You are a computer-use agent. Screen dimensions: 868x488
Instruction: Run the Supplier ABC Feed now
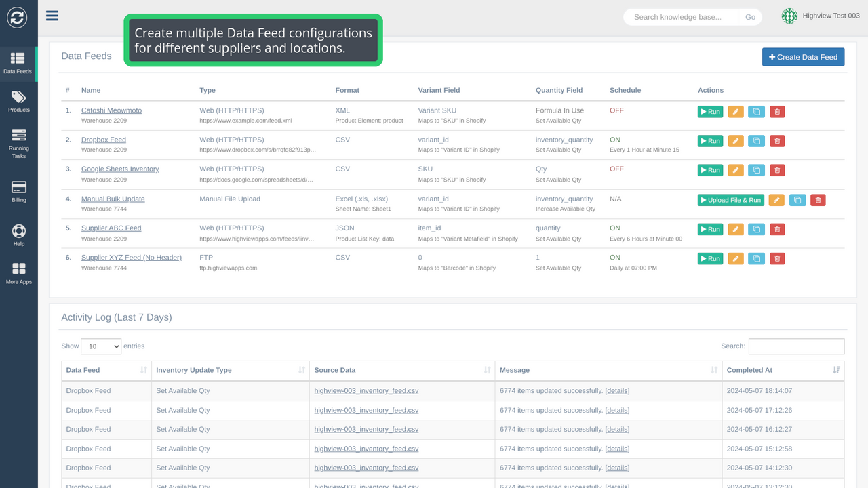(709, 229)
